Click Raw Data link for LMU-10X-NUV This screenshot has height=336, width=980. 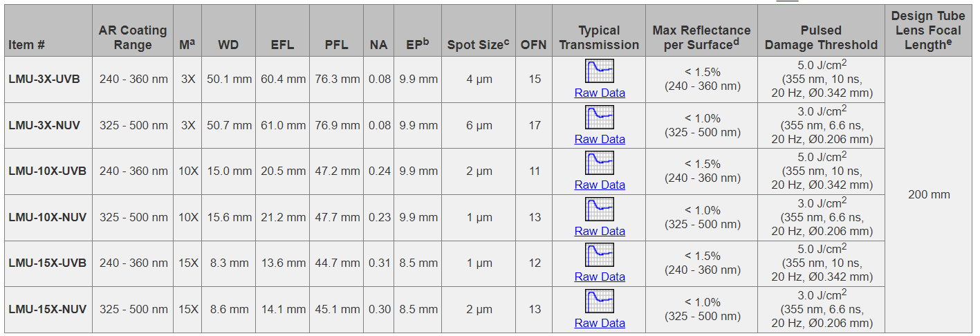600,231
